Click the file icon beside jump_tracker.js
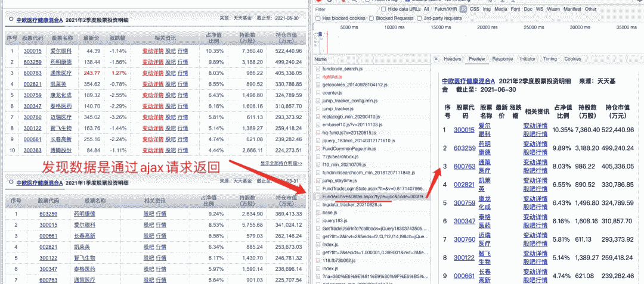 tap(318, 109)
